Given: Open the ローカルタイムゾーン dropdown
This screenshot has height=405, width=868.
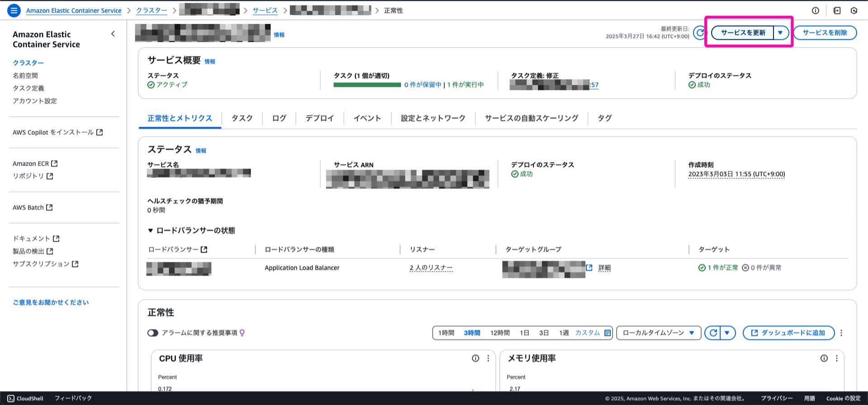Looking at the screenshot, I should pyautogui.click(x=659, y=333).
